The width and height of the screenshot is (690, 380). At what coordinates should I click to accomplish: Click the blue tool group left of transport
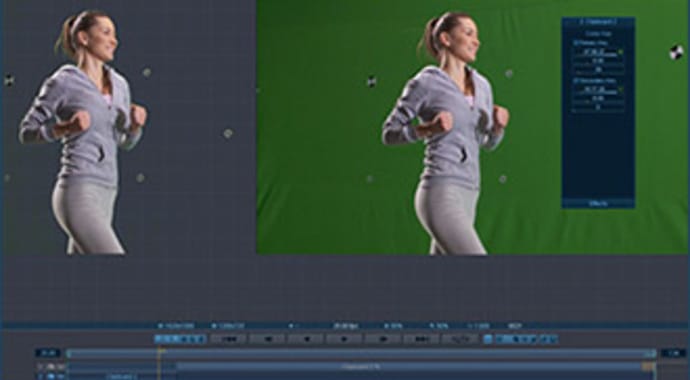click(x=180, y=339)
